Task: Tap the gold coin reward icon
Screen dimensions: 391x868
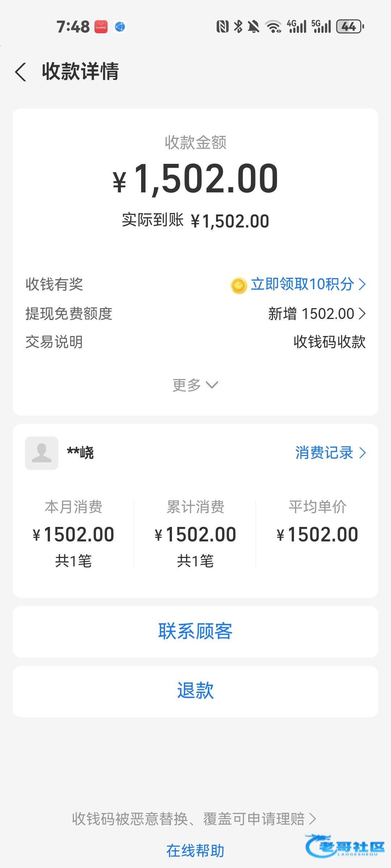Action: coord(239,285)
